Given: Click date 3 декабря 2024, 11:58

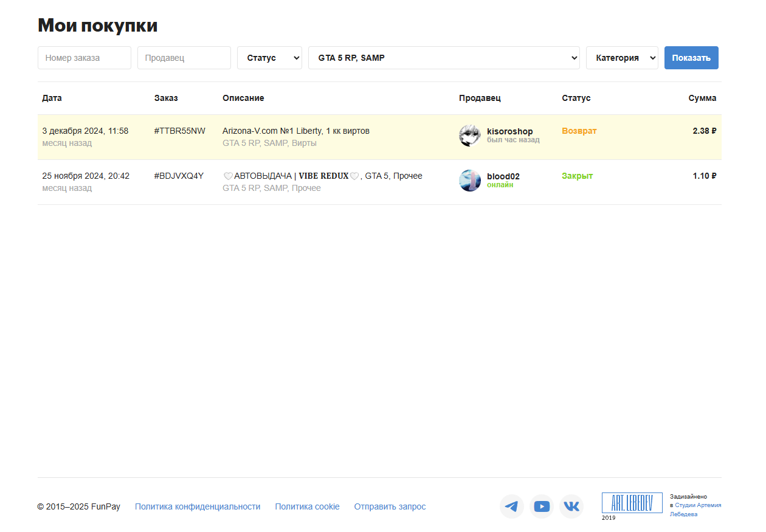Looking at the screenshot, I should (85, 131).
